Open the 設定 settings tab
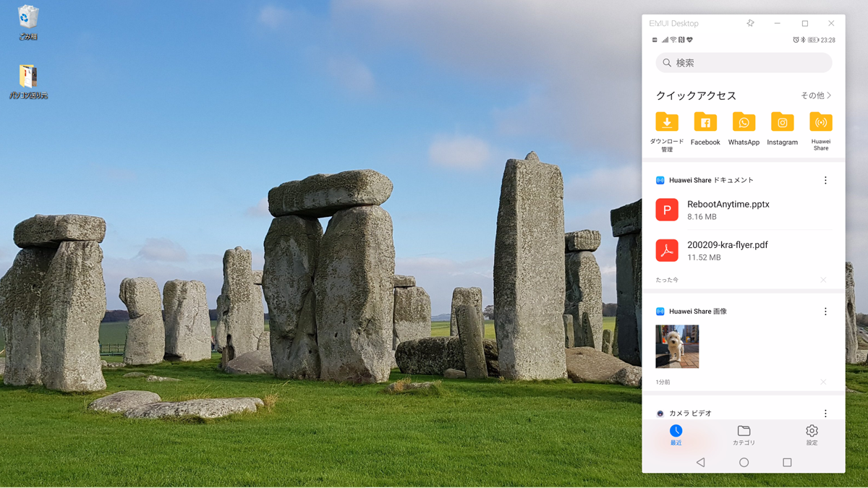 coord(812,435)
